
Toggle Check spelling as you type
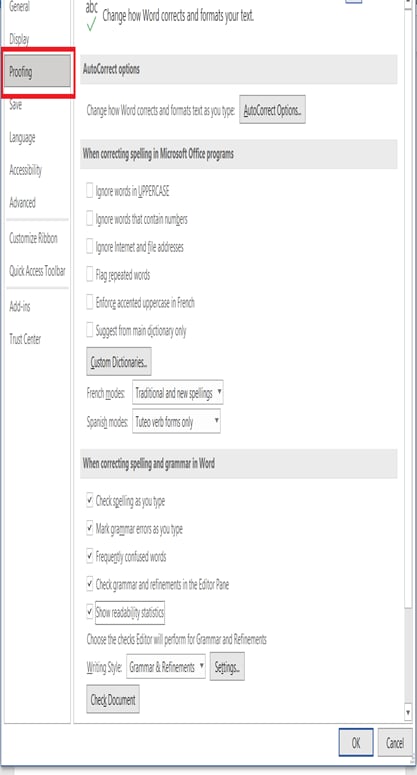tap(89, 501)
